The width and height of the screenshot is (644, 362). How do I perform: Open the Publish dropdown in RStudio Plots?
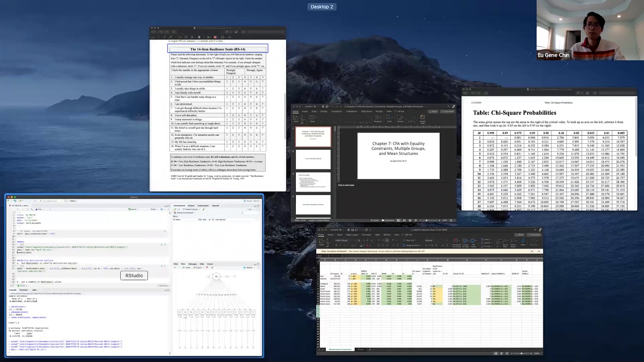click(249, 267)
